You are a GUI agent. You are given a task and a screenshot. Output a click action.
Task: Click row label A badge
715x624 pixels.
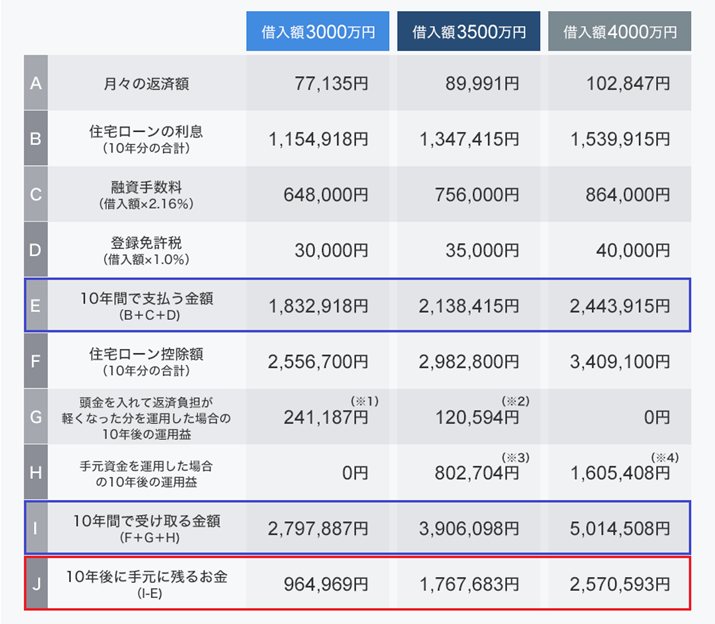36,83
